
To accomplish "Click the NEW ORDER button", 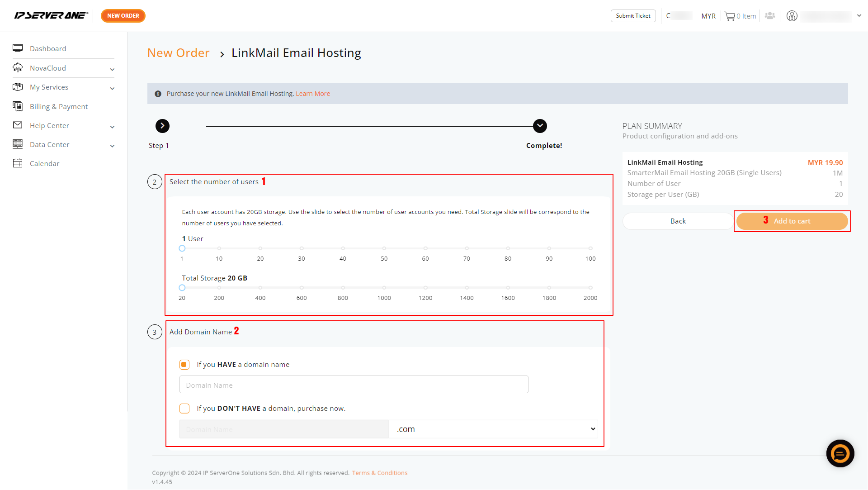I will [123, 16].
